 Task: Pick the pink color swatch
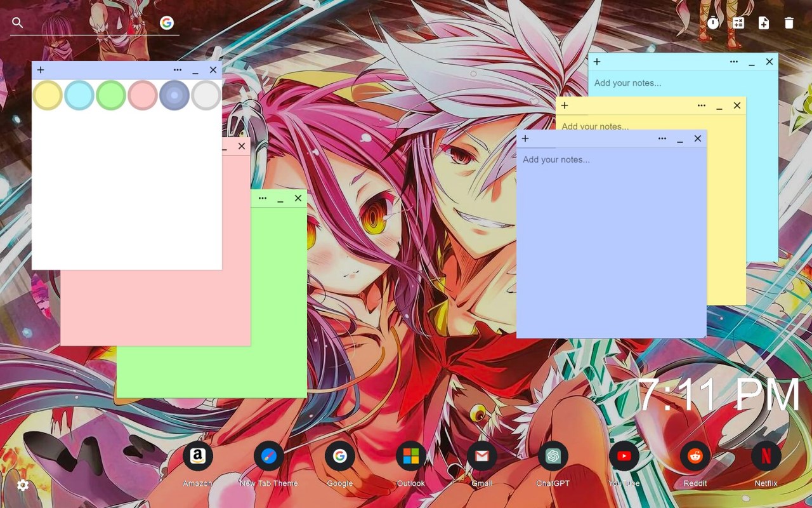tap(143, 95)
